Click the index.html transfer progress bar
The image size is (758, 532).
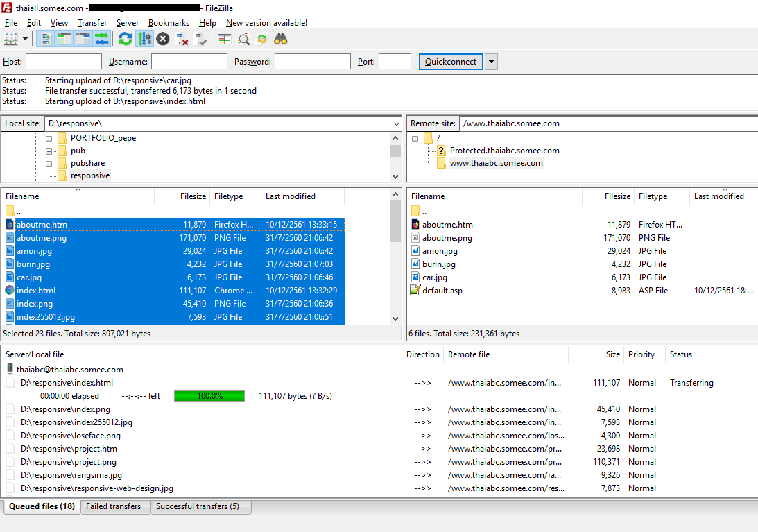(209, 396)
